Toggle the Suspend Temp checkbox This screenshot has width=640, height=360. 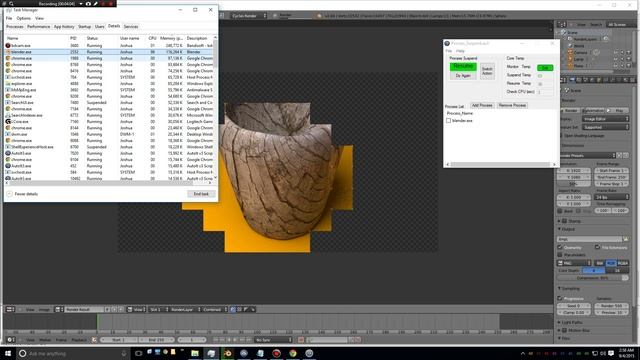540,76
